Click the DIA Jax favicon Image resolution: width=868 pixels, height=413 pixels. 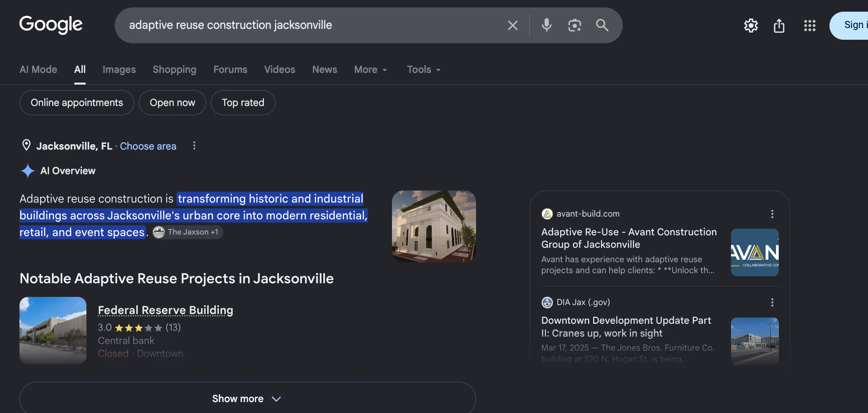[x=547, y=302]
